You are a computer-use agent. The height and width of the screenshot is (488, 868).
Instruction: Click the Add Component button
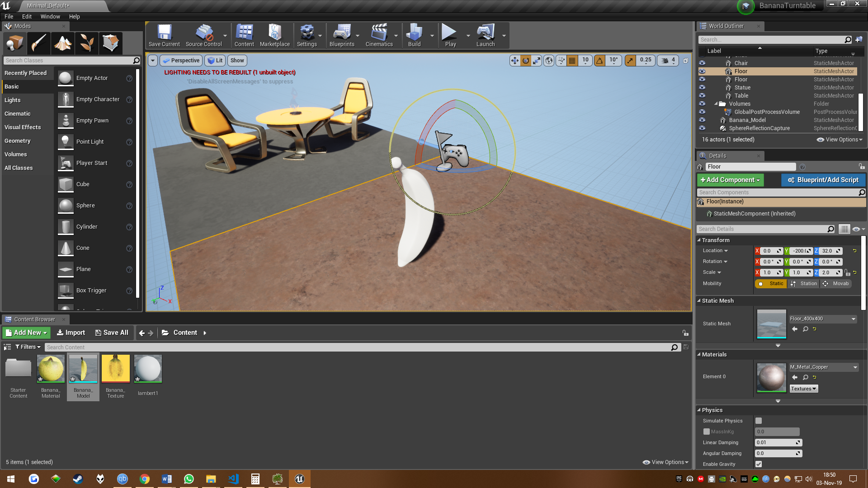730,180
